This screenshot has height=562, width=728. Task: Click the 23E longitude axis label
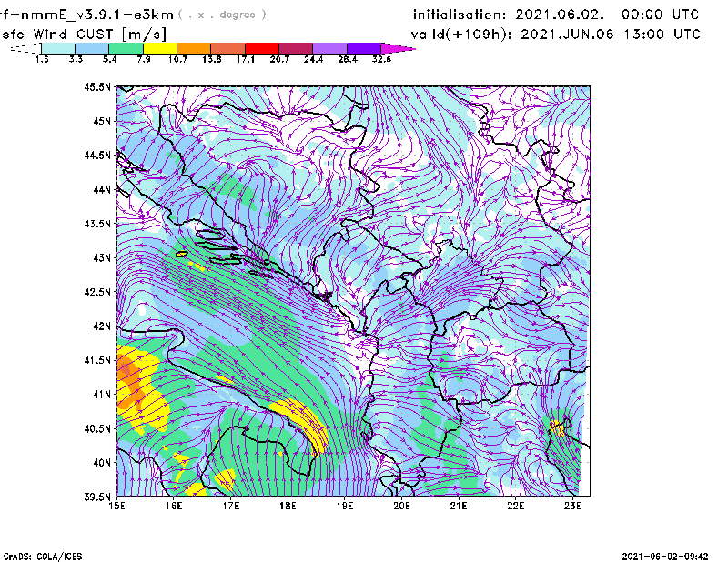(x=572, y=506)
